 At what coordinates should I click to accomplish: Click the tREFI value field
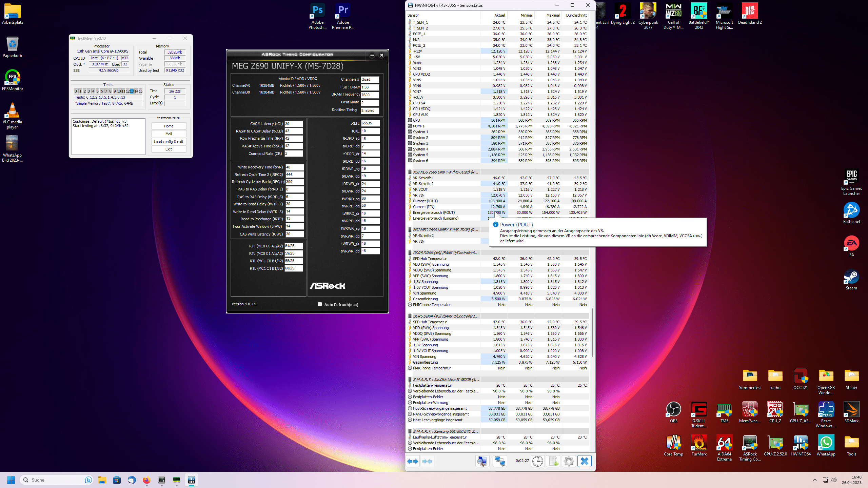click(370, 123)
